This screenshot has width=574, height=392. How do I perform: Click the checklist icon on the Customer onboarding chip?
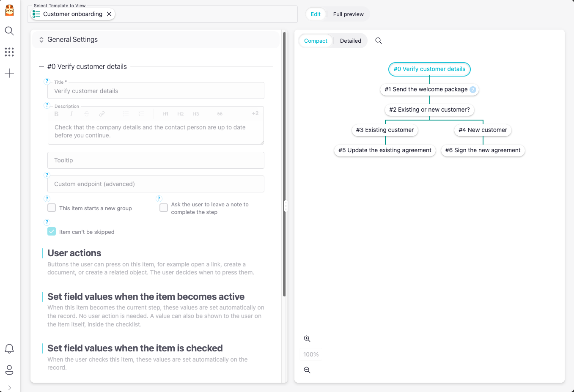[x=36, y=14]
